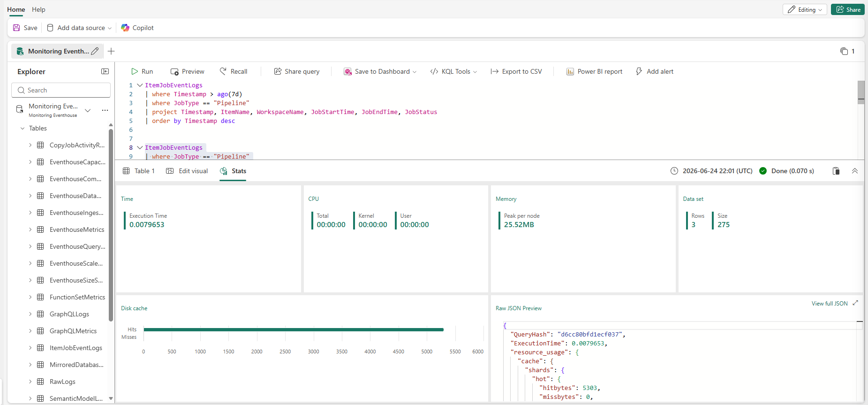Run the KQL query
868x405 pixels.
click(x=142, y=71)
